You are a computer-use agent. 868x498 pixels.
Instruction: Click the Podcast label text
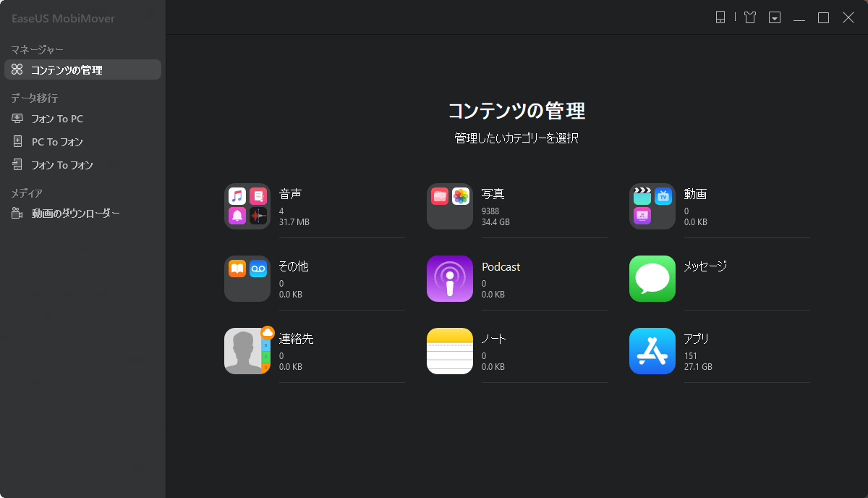501,266
